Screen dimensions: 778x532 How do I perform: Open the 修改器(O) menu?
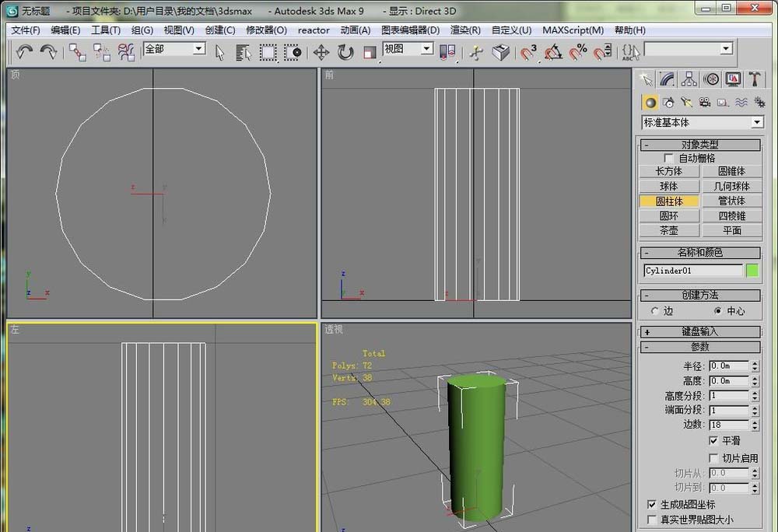pos(266,30)
